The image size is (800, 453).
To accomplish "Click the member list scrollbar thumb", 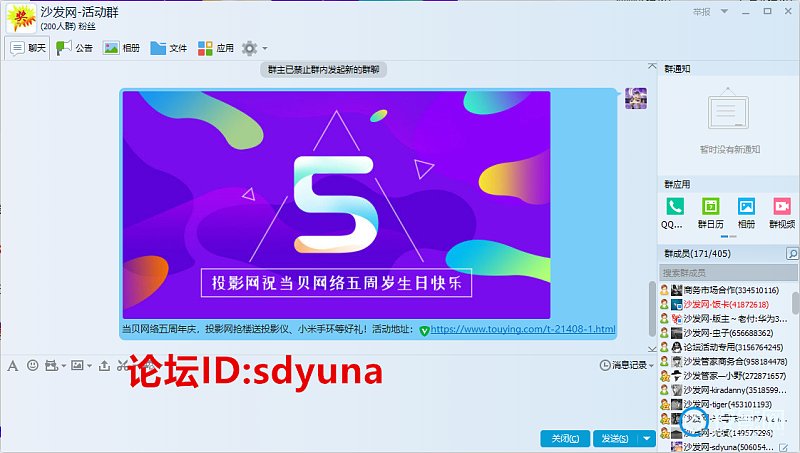I will pyautogui.click(x=796, y=303).
